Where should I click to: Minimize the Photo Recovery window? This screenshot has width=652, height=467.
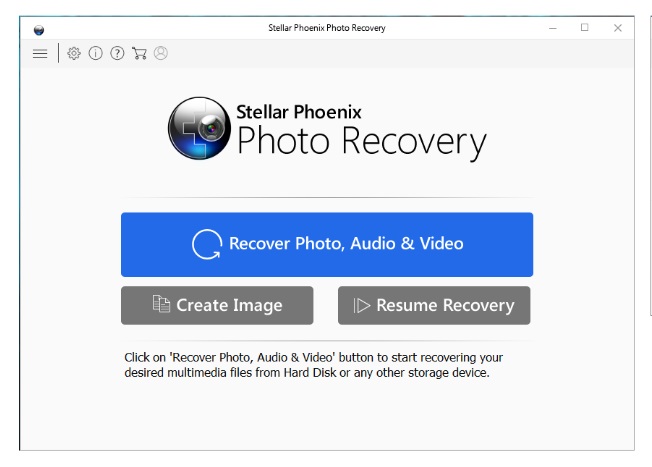(553, 28)
